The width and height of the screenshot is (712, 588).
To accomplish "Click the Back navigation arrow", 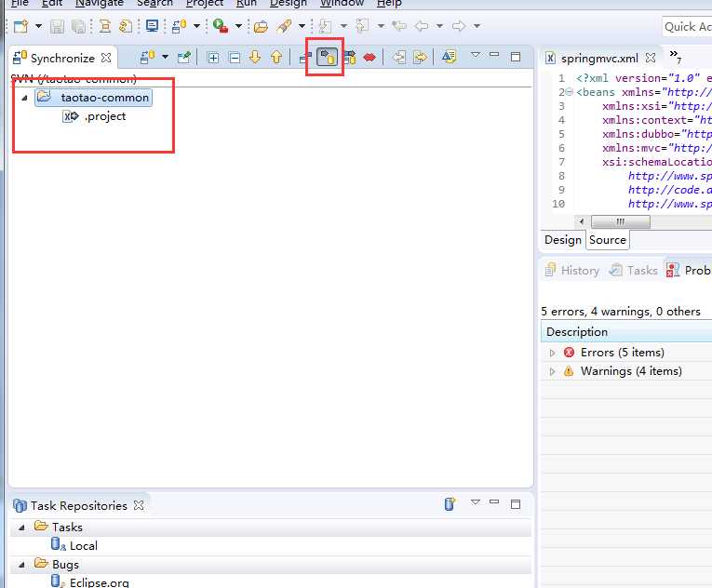I will point(422,26).
